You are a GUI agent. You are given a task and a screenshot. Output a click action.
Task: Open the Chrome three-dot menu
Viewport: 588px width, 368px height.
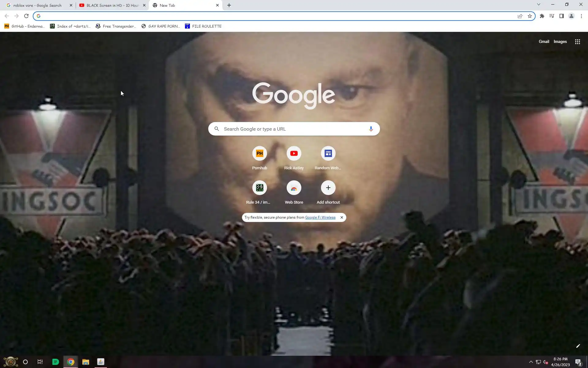click(x=581, y=16)
